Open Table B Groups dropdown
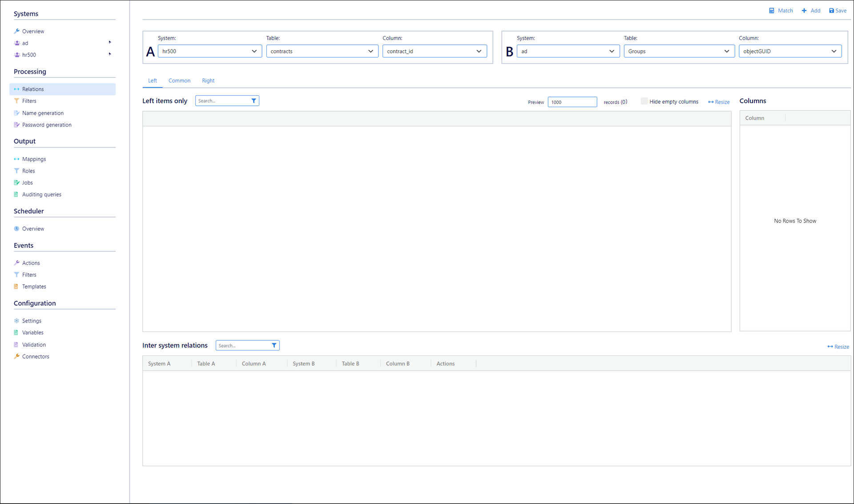Screen dimensions: 854x504 click(678, 51)
